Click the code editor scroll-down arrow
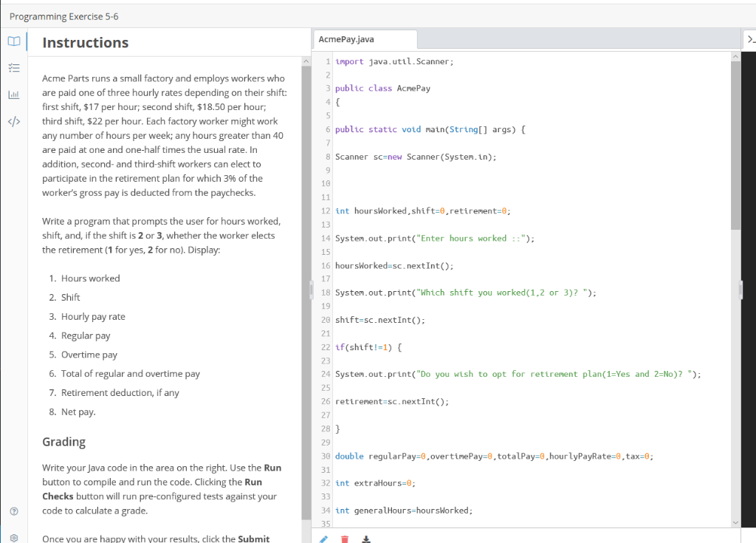 click(735, 522)
